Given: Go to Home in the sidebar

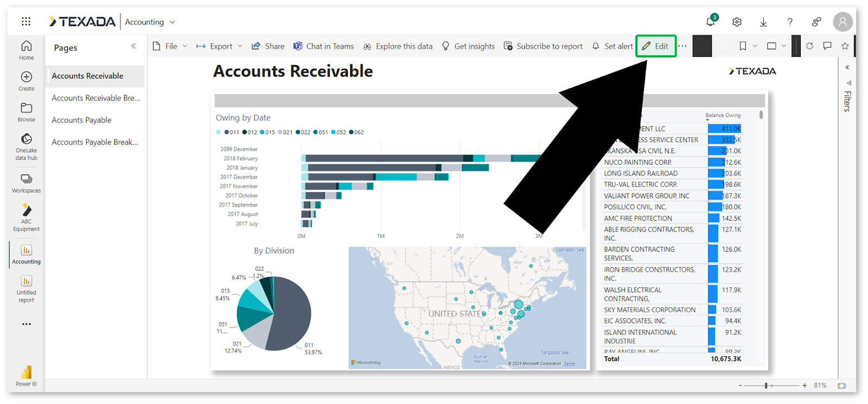Looking at the screenshot, I should click(x=26, y=50).
